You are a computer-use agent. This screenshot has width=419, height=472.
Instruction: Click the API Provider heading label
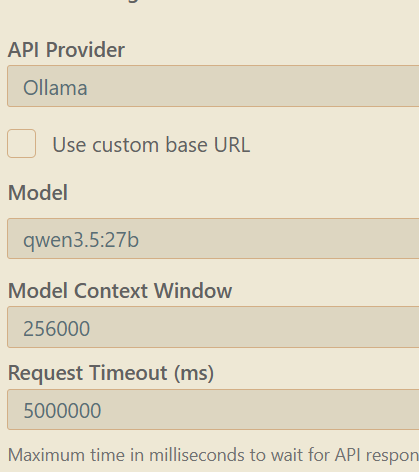[x=66, y=50]
